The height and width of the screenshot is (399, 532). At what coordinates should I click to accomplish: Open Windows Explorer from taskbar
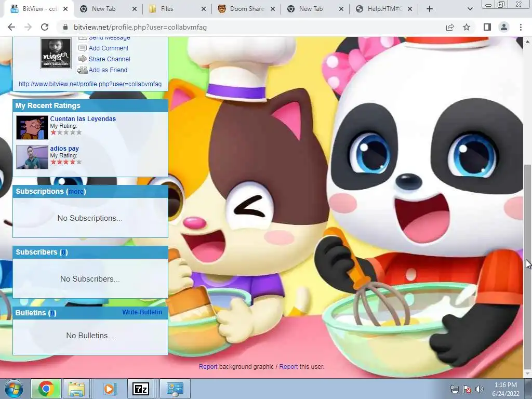click(76, 389)
